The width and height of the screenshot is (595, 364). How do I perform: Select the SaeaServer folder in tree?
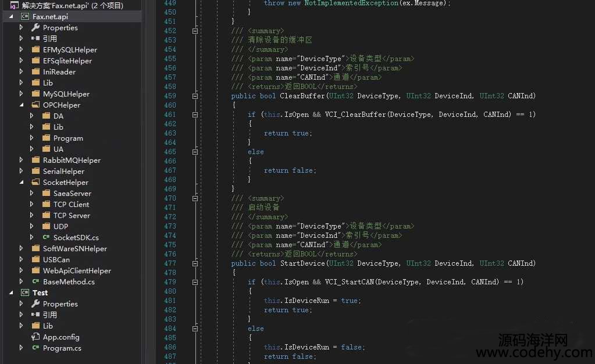72,193
